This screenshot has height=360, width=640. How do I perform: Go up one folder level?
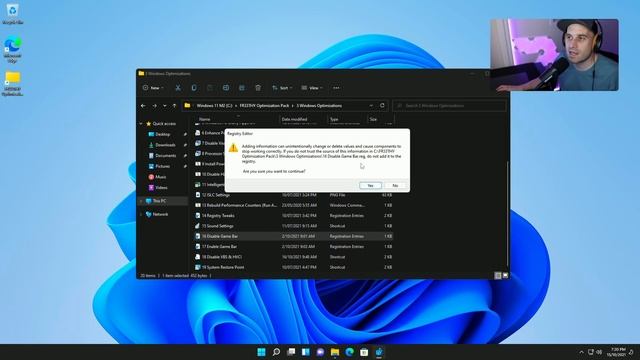pos(174,106)
